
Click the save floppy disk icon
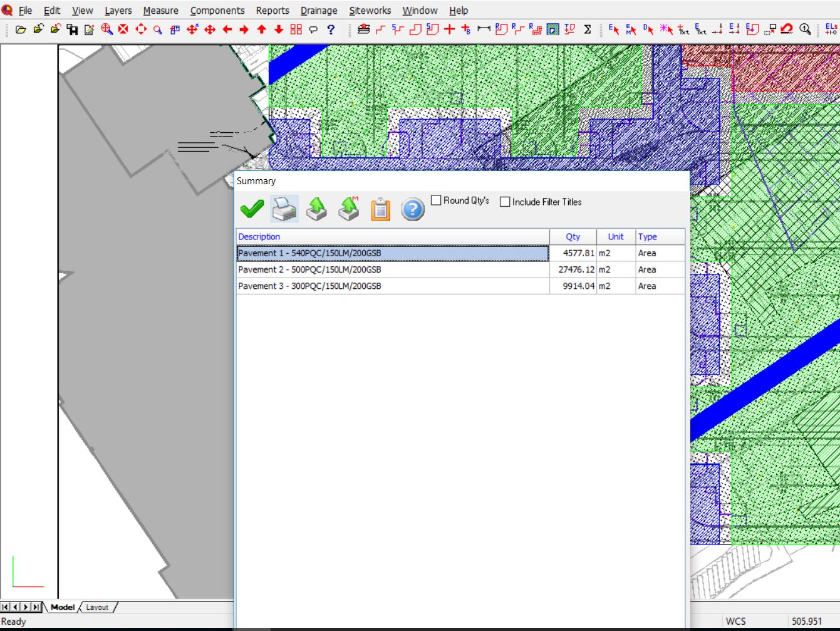click(x=72, y=29)
